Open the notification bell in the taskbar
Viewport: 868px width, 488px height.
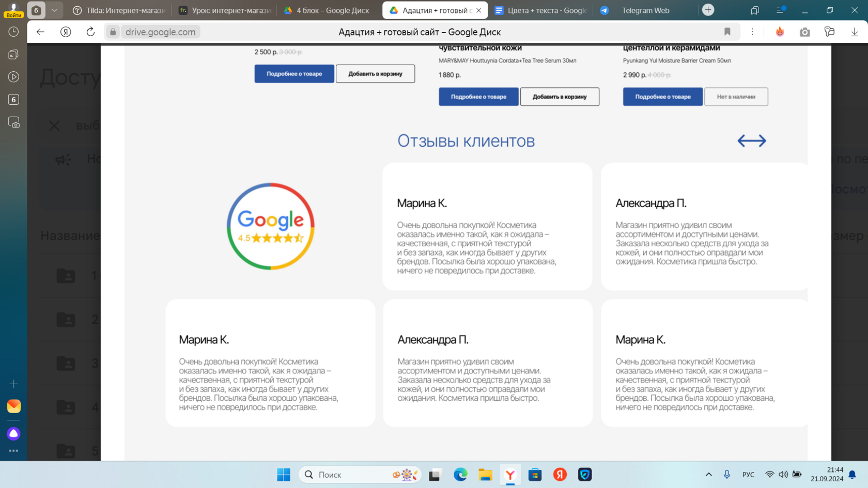853,475
